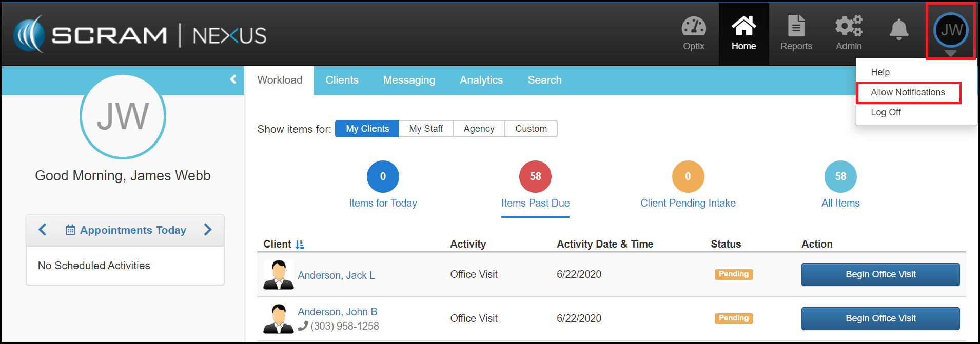
Task: Click the SCRAM Nexus logo
Action: [x=140, y=35]
